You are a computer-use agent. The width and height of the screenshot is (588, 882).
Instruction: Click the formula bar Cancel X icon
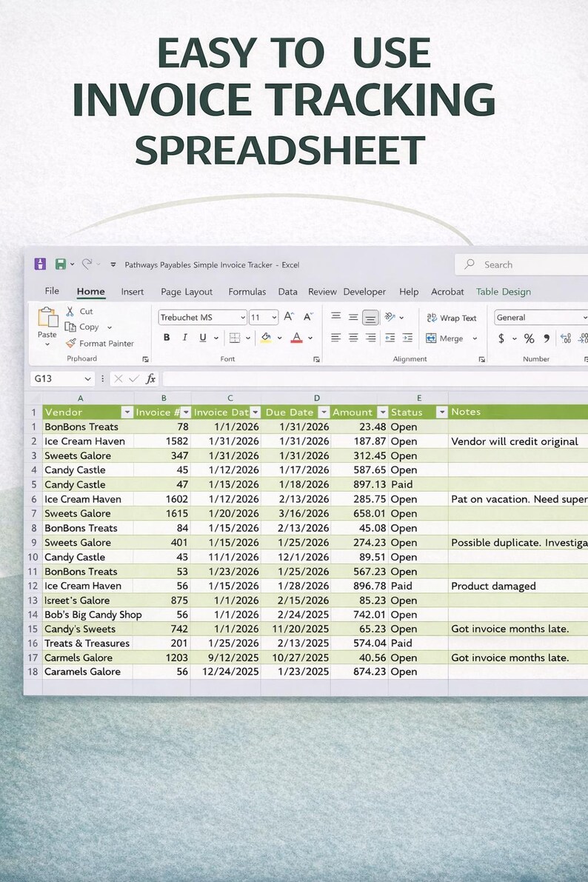pos(118,378)
